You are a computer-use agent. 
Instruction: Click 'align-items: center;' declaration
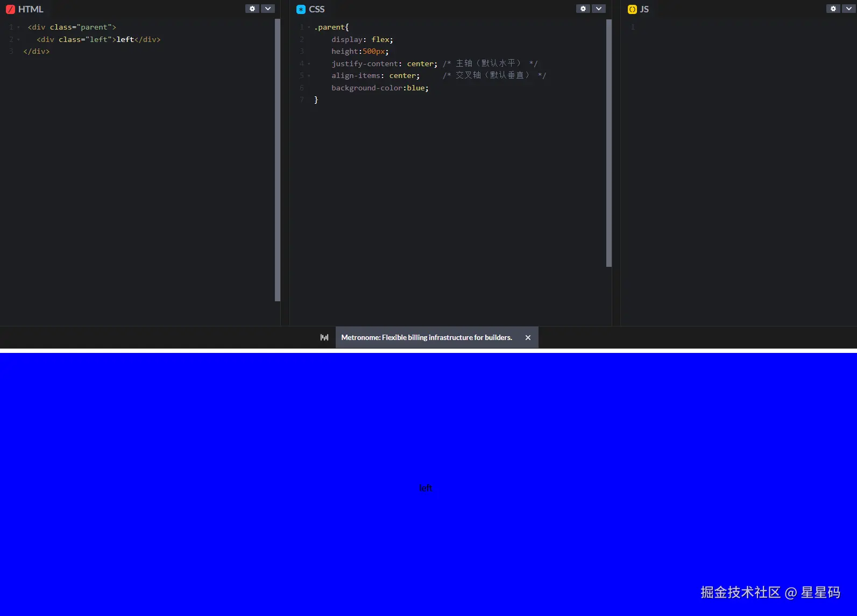pyautogui.click(x=376, y=76)
